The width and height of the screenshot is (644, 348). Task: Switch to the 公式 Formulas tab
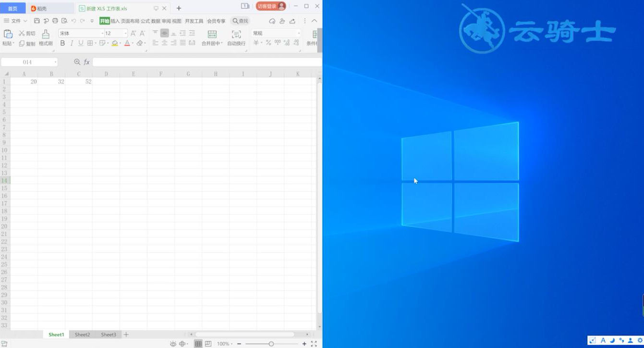tap(145, 21)
